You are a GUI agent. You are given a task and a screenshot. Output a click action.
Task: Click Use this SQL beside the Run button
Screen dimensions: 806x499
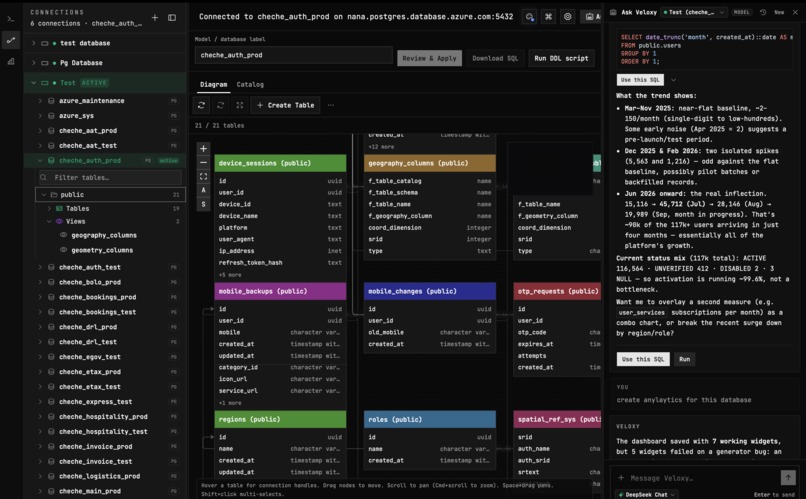tap(643, 359)
